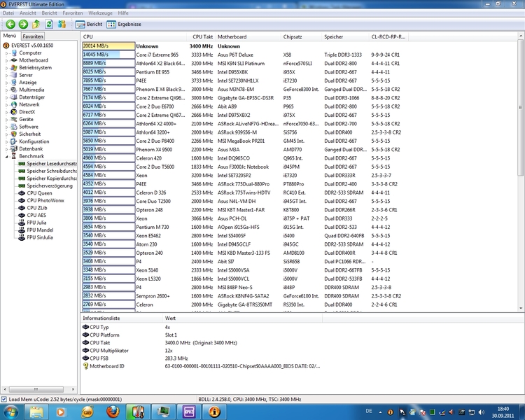This screenshot has width=525, height=420.
Task: Click the FPU Mandel icon
Action: pyautogui.click(x=22, y=230)
